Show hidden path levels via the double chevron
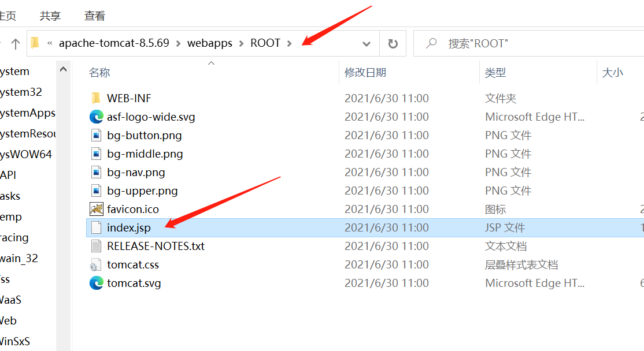 pos(50,43)
